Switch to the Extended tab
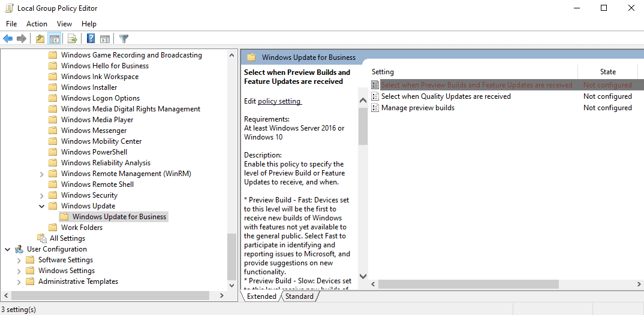Viewport: 644px width, 315px height. [261, 296]
